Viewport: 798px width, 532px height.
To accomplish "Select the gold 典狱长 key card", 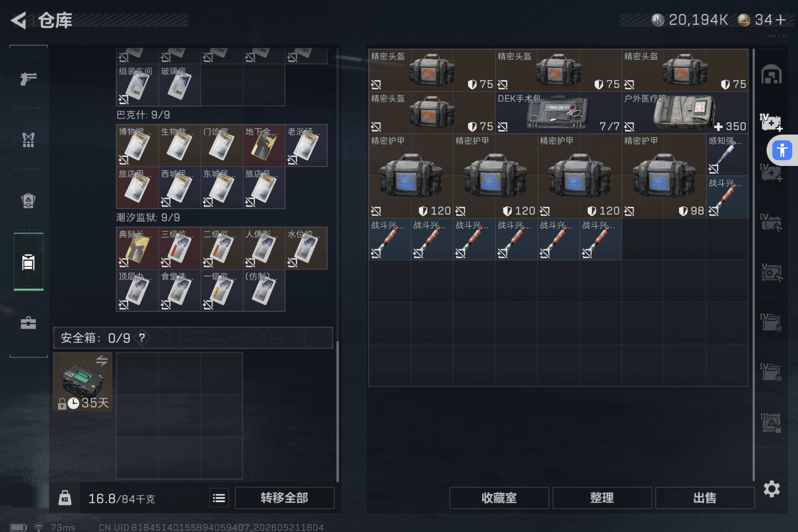I will click(137, 248).
